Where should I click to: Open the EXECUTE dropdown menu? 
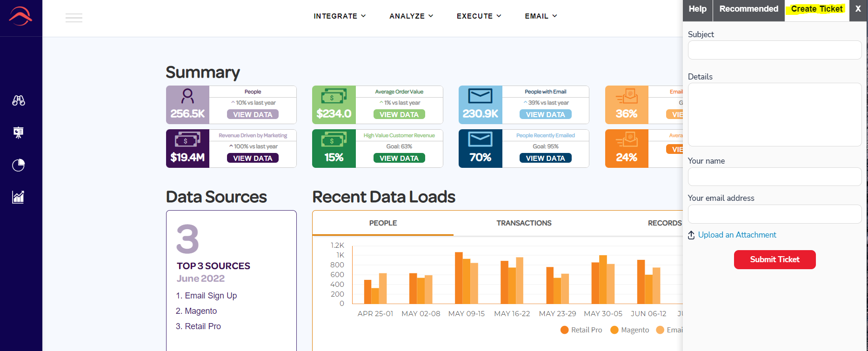[x=479, y=16]
